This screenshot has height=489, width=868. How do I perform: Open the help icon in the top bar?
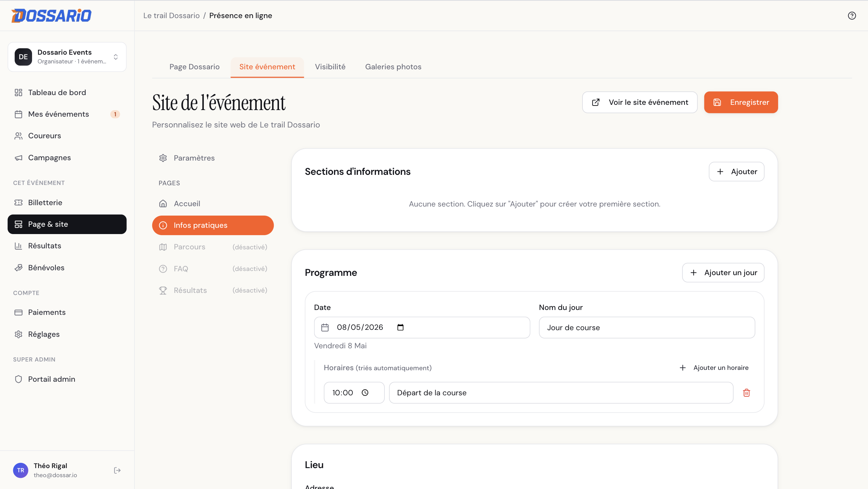coord(852,16)
